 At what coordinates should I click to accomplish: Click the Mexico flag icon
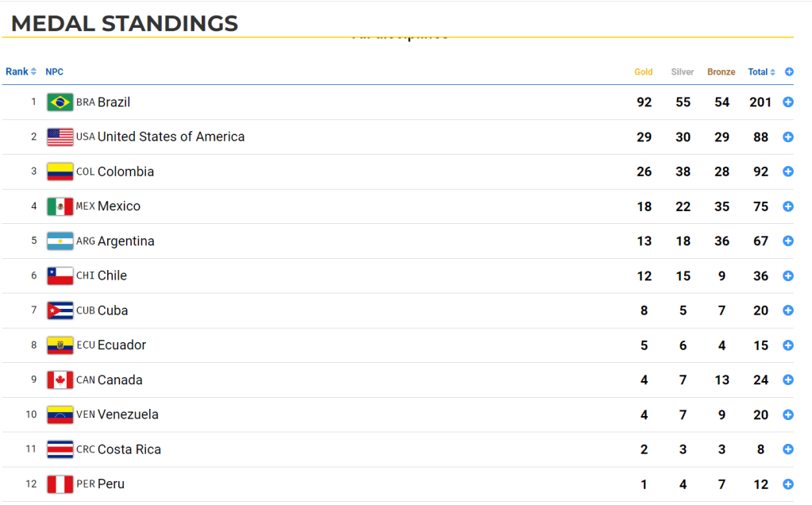(60, 206)
